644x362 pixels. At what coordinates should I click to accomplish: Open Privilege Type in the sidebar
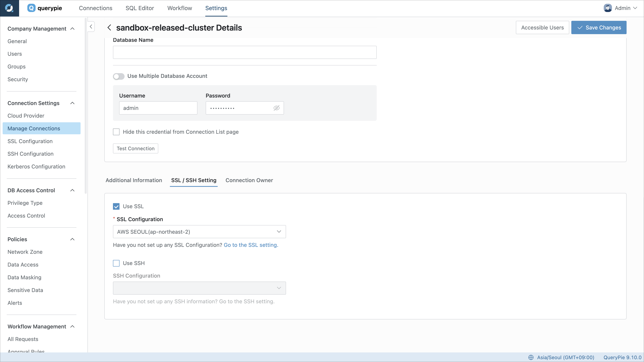25,203
